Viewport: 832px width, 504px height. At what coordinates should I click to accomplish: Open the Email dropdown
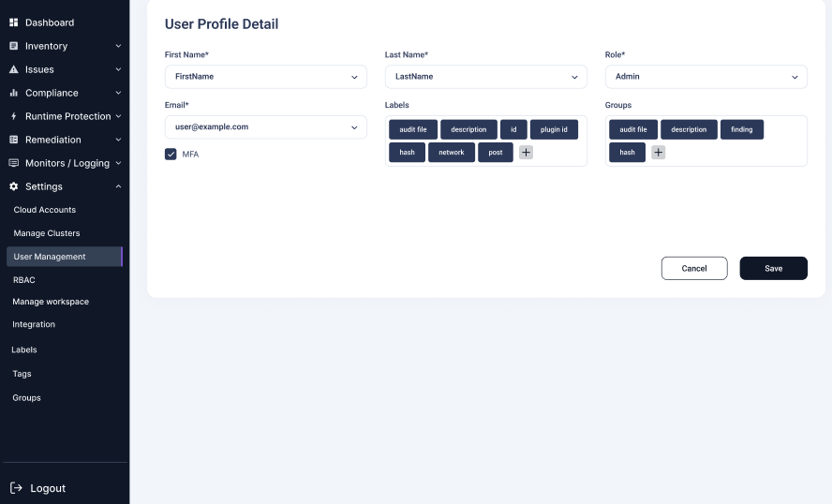[265, 126]
